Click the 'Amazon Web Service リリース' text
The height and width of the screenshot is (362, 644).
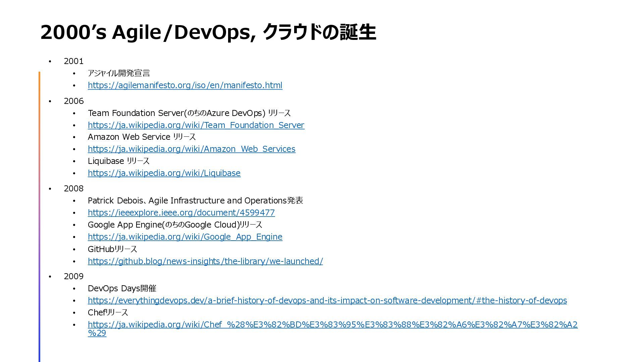click(142, 137)
